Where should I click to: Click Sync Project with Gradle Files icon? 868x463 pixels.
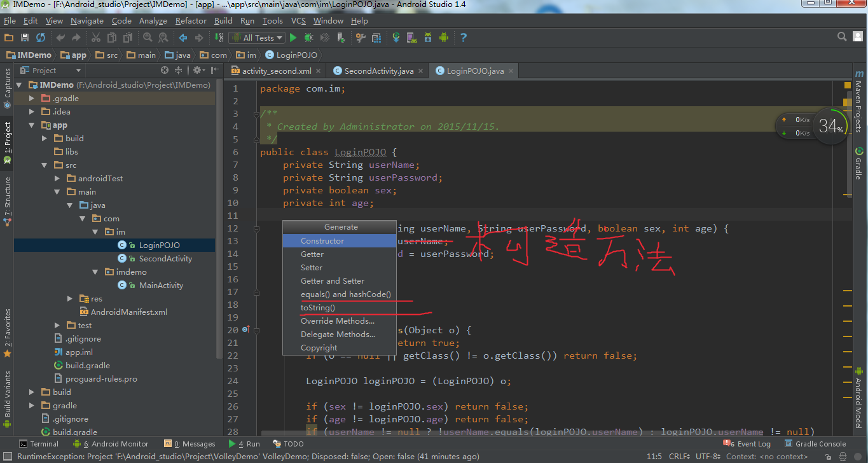(396, 38)
